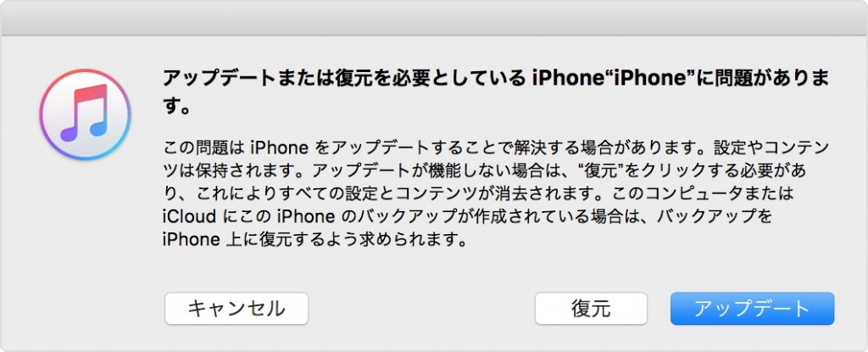Click the dialog's gray title bar
The height and width of the screenshot is (352, 868).
coord(434,18)
